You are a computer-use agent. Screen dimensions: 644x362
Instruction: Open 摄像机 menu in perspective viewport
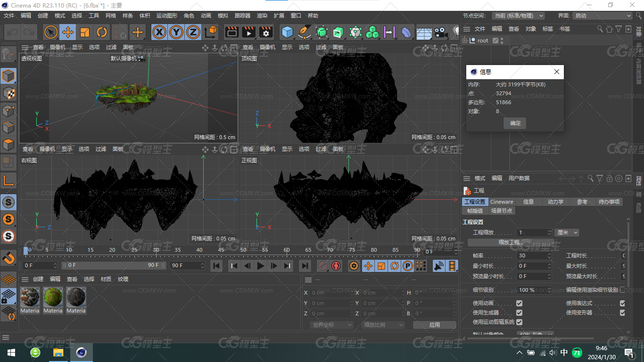pos(57,47)
